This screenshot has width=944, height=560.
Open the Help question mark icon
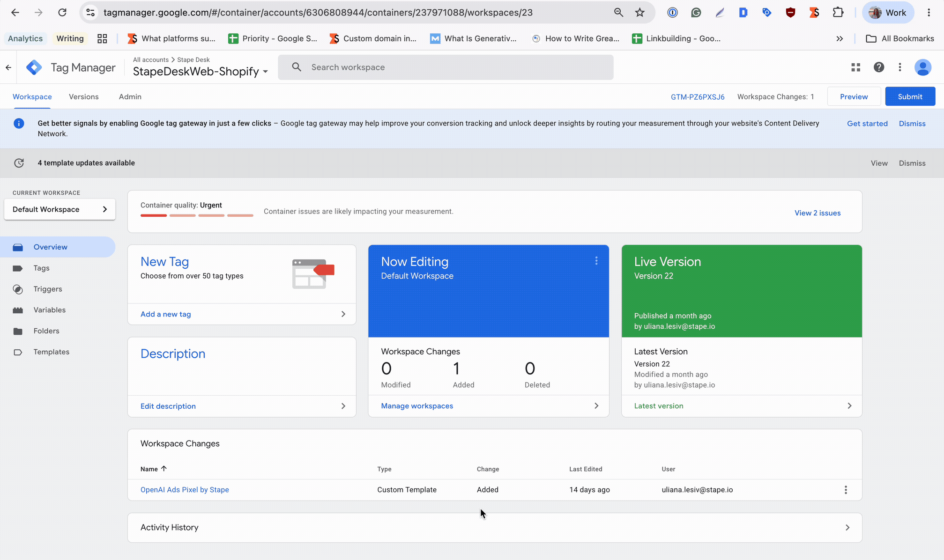pos(879,67)
